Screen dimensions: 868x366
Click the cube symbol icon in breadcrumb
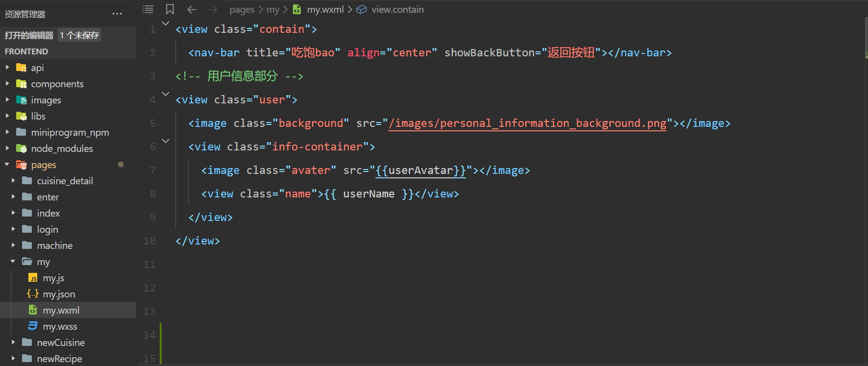(x=362, y=9)
